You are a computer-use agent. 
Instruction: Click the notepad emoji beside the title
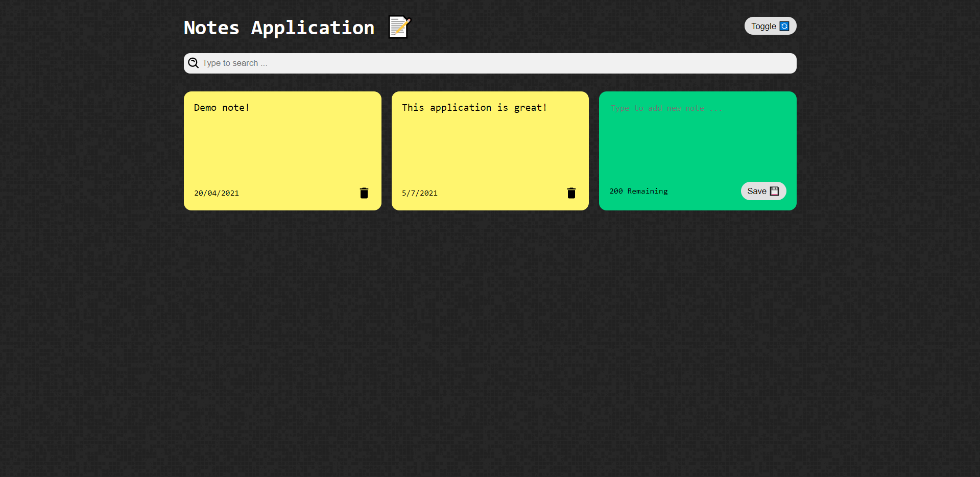pos(400,27)
